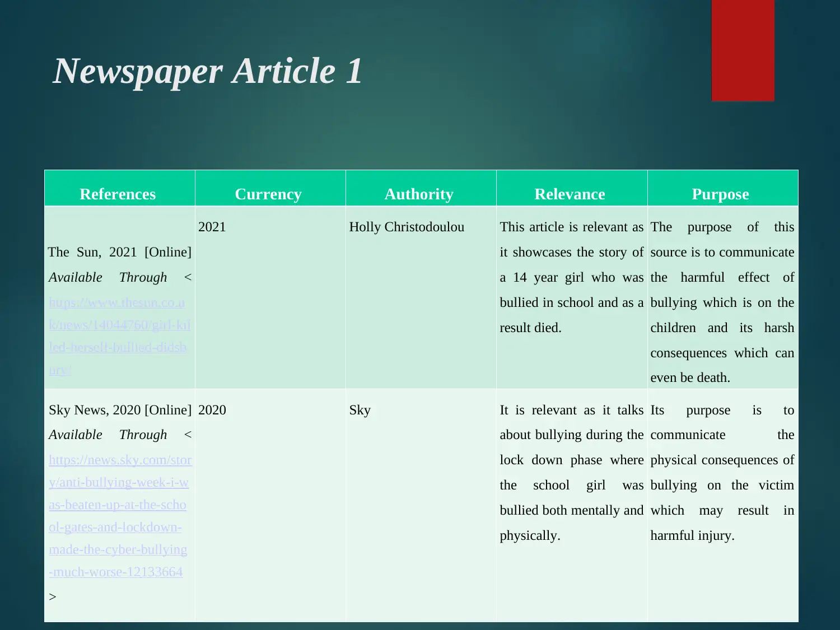Click the relevance text about 14 year girl
This screenshot has height=630, width=840.
(572, 277)
